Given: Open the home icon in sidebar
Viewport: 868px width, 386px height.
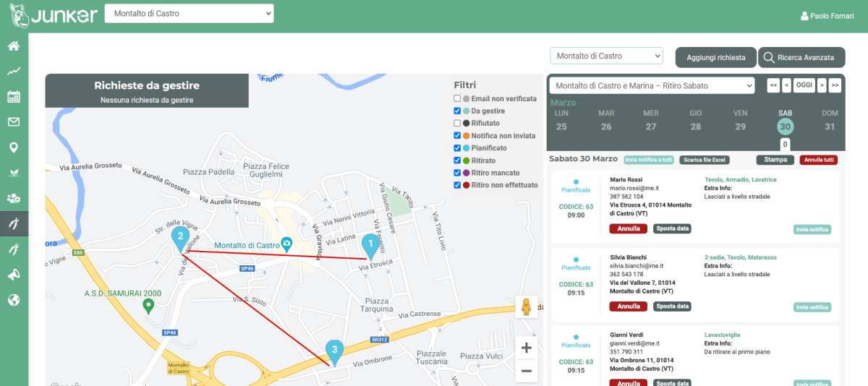Looking at the screenshot, I should 13,46.
